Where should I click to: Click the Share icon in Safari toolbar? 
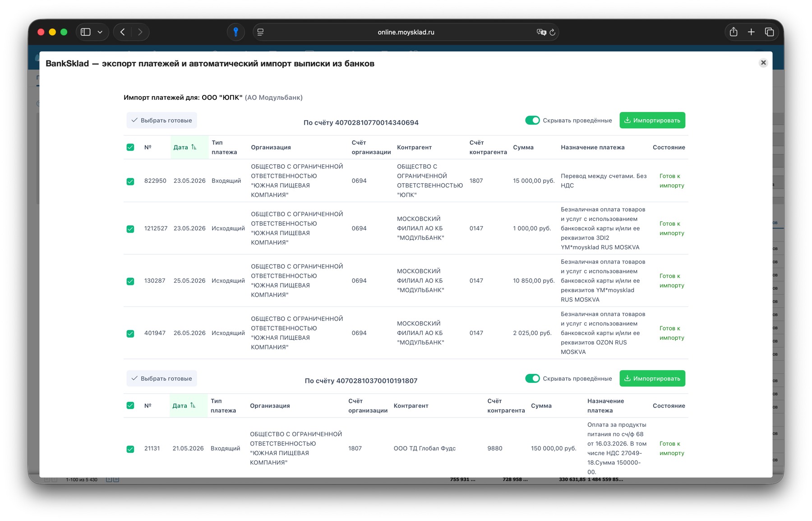pyautogui.click(x=734, y=32)
